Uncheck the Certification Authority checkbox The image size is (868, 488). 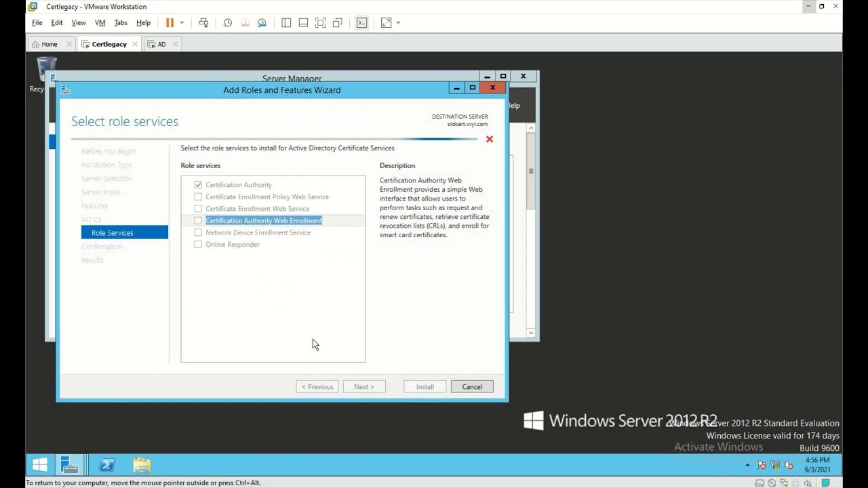(x=198, y=184)
